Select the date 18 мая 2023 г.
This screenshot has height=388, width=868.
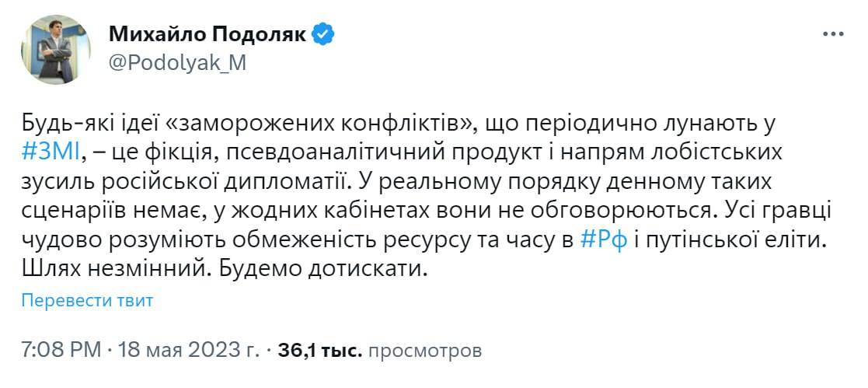[x=186, y=351]
